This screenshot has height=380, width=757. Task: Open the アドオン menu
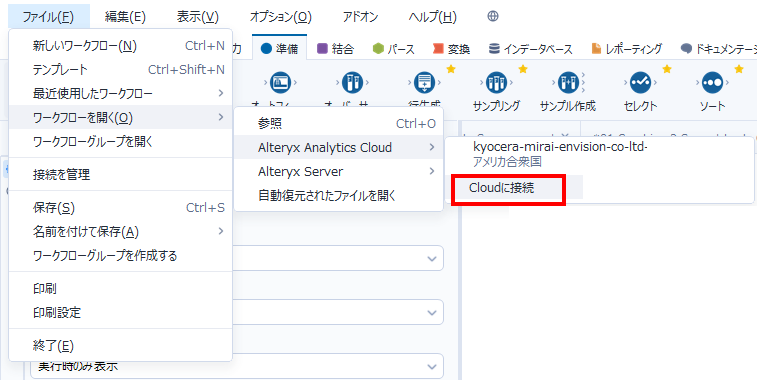click(360, 17)
